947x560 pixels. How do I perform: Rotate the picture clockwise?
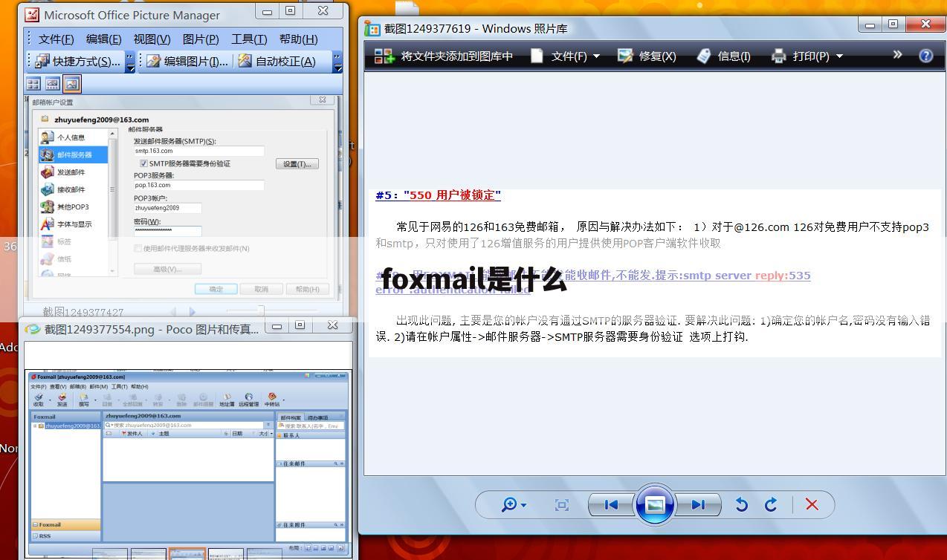[x=771, y=505]
